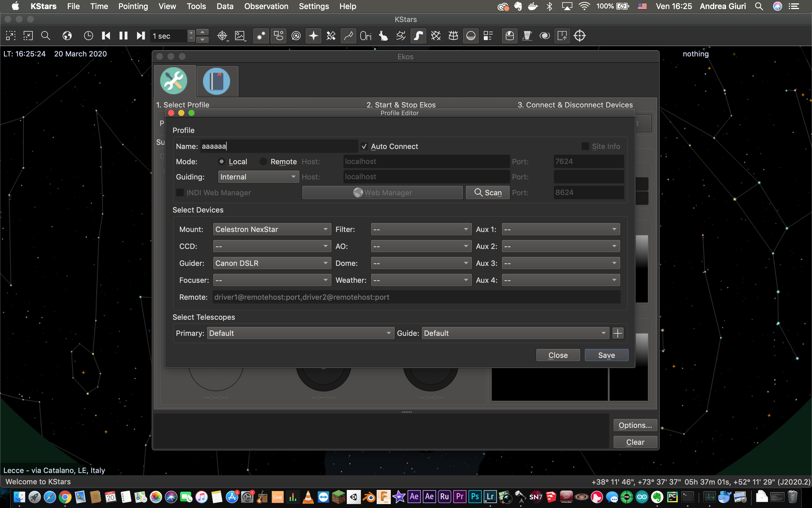Open the crosshair mount control icon
This screenshot has height=508, width=812.
579,36
